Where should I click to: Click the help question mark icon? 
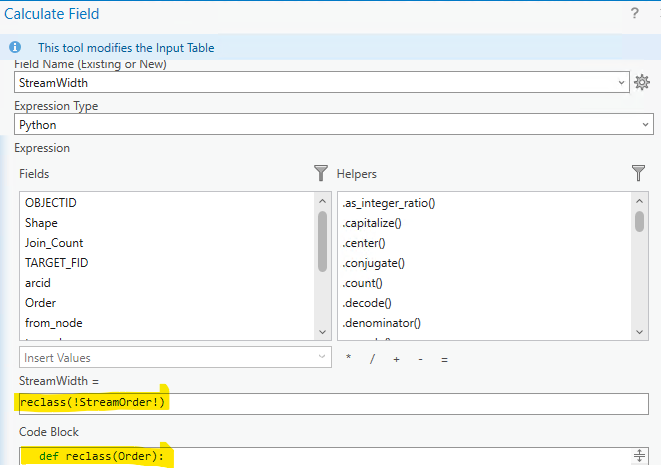(634, 14)
